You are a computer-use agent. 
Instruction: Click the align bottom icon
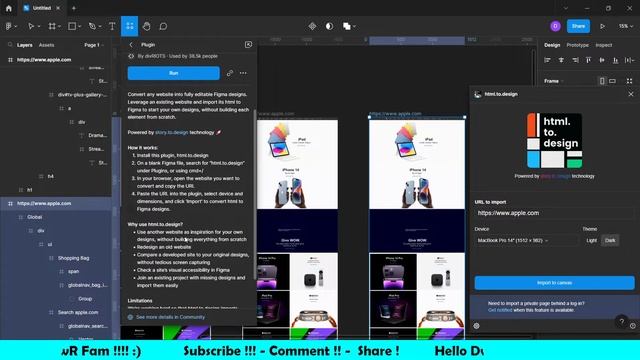click(x=615, y=60)
